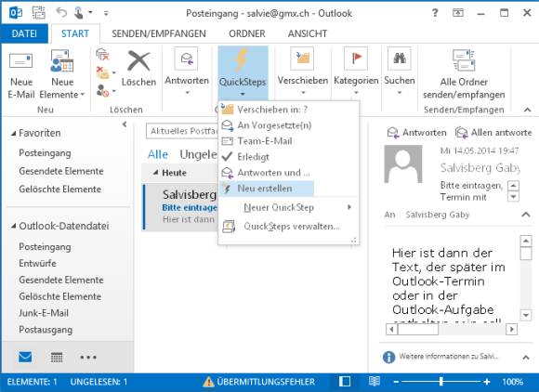Open the Junk-E-Mail folder
This screenshot has width=539, height=392.
tap(44, 313)
